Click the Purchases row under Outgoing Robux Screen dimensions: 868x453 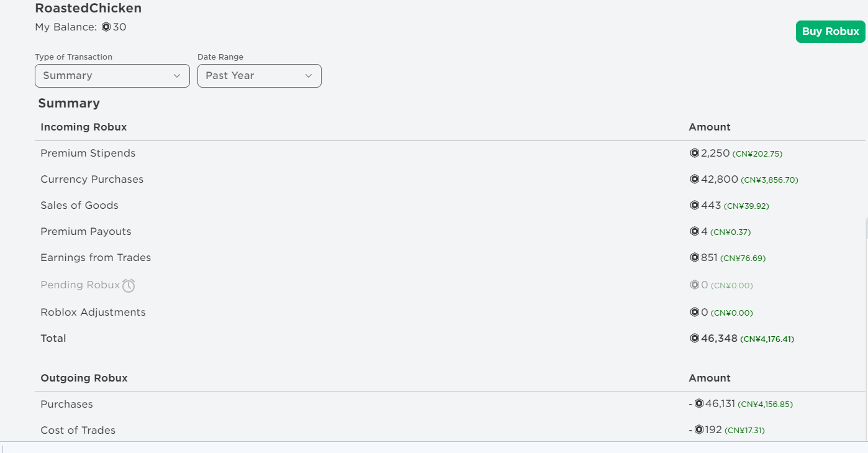(x=450, y=405)
